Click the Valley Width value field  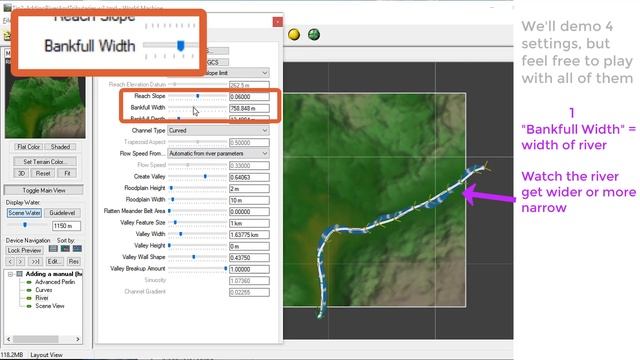coord(249,235)
